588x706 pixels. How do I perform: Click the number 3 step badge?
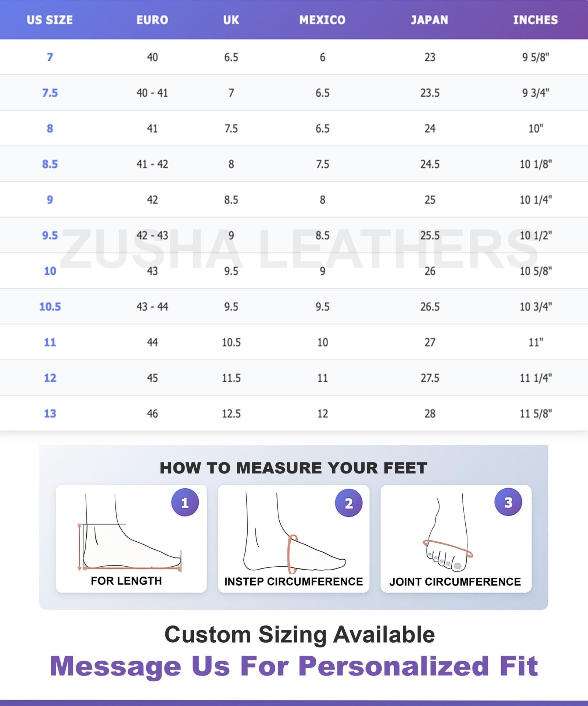click(x=508, y=502)
